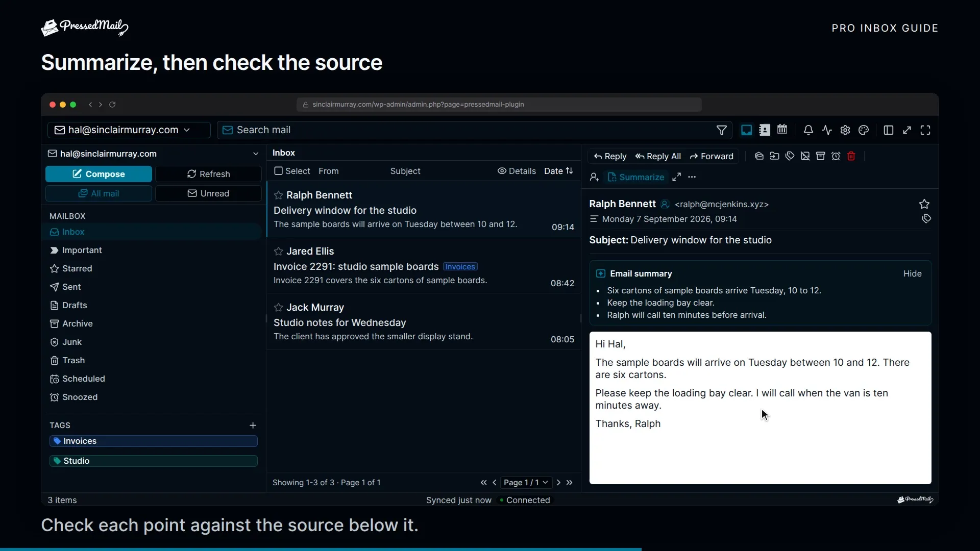Move message to folder icon
Image resolution: width=980 pixels, height=551 pixels.
click(774, 156)
